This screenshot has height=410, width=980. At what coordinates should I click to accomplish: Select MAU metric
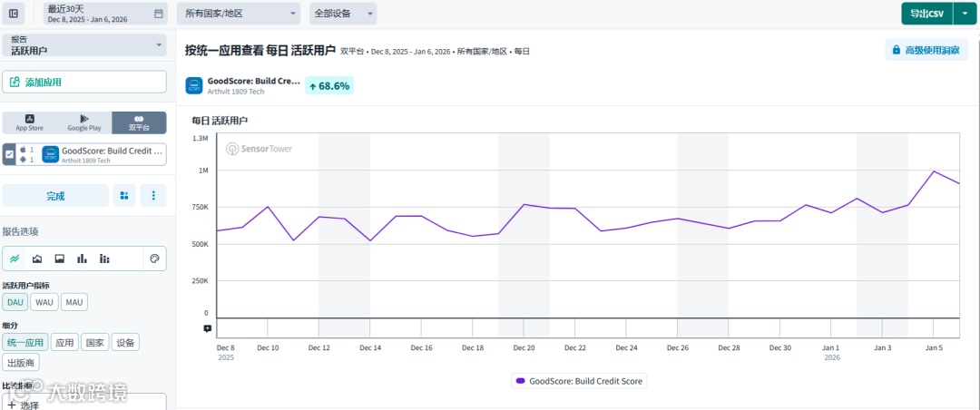coord(74,302)
